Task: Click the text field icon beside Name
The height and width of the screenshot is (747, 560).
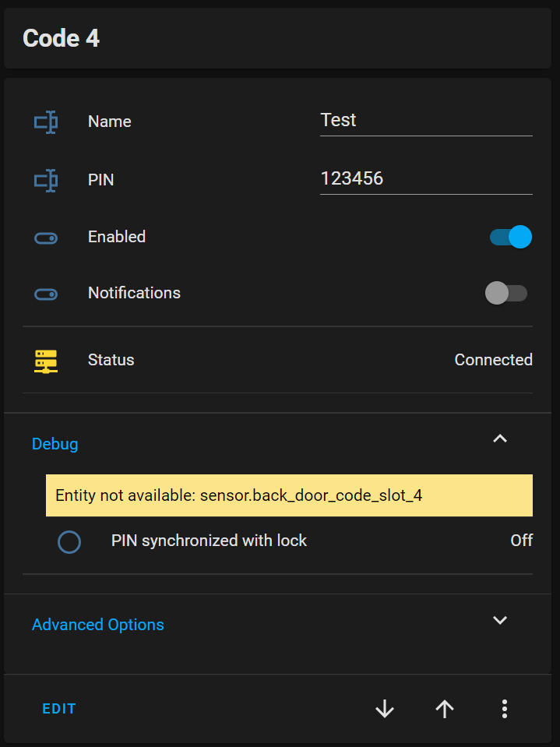Action: 47,122
